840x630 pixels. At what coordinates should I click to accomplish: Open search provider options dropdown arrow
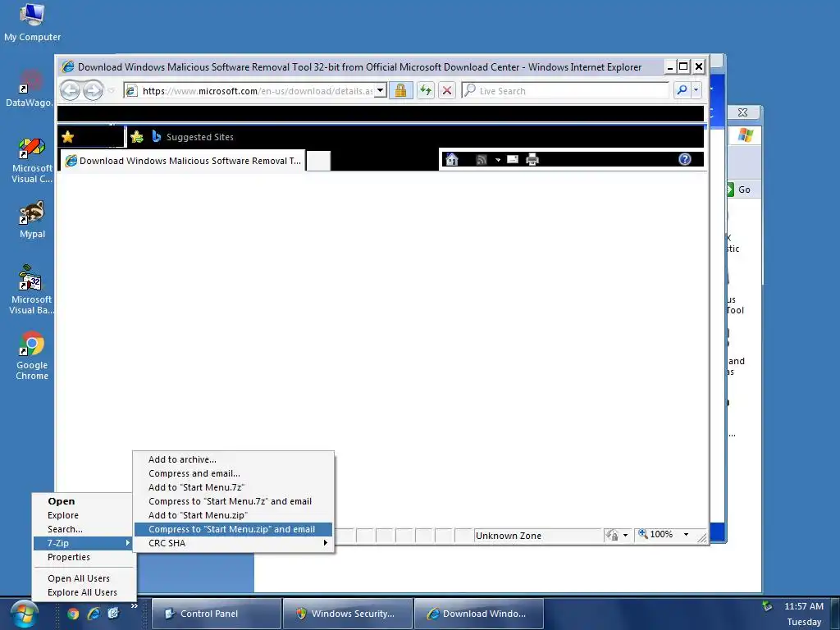tap(696, 90)
